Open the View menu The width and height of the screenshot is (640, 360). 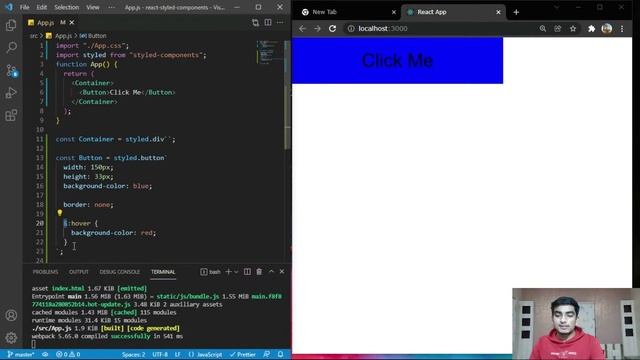click(93, 7)
